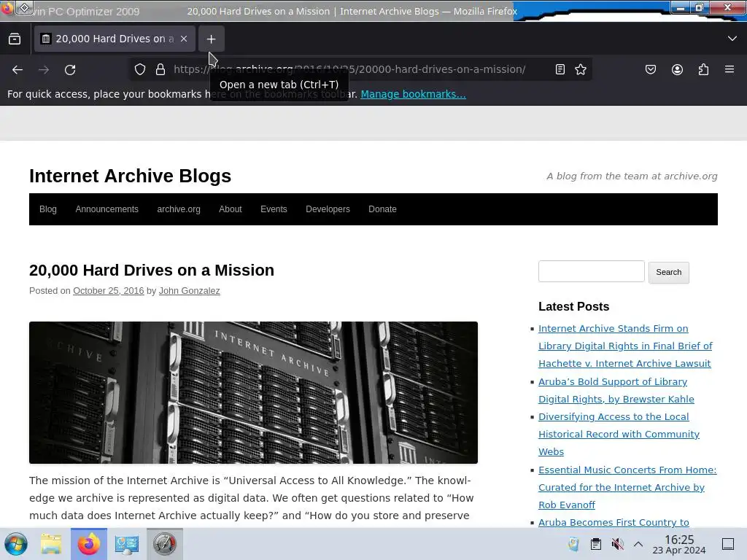Open the Donate navigation item
747x560 pixels.
[382, 209]
